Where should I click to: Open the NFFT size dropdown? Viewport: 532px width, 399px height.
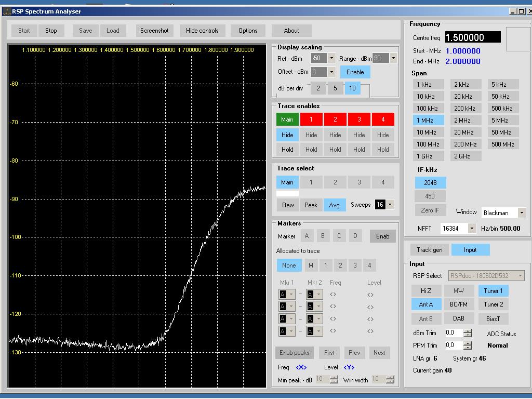point(472,229)
